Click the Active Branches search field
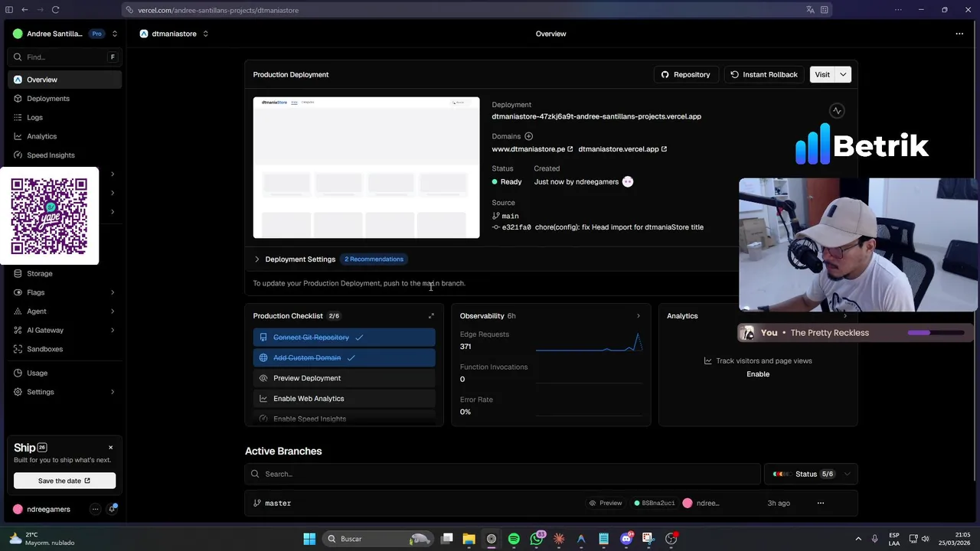 (x=502, y=474)
